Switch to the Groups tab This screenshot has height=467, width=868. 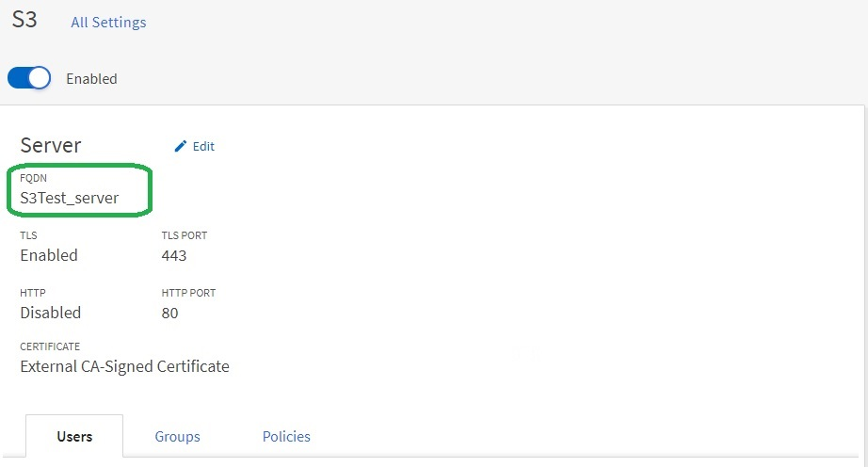177,437
